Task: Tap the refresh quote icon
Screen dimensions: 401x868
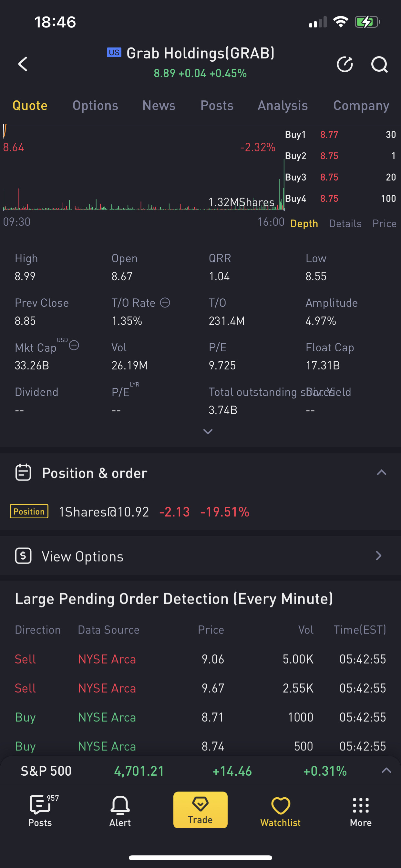Action: [345, 64]
